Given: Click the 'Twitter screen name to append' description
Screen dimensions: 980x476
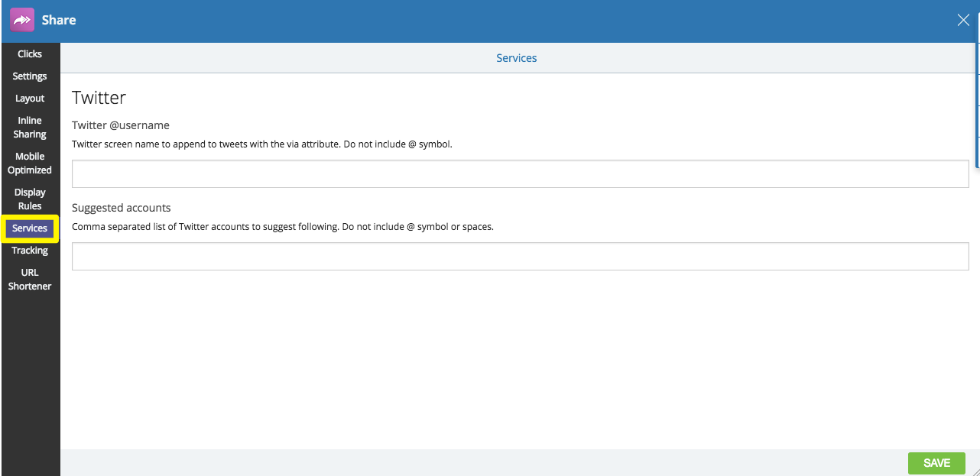Looking at the screenshot, I should click(262, 144).
